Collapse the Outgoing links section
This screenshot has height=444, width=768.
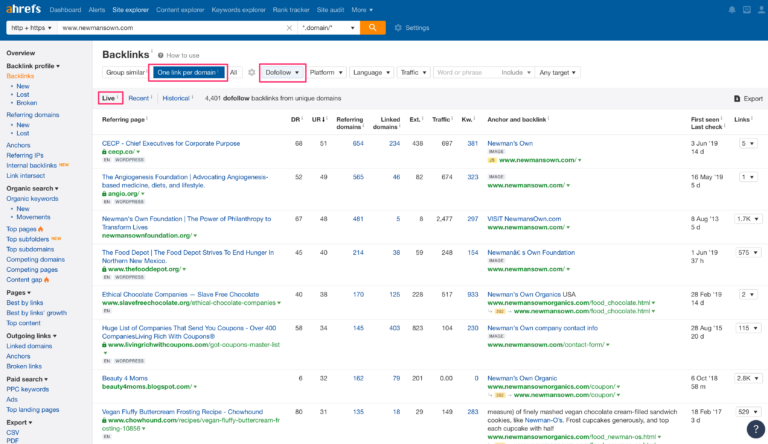point(31,336)
